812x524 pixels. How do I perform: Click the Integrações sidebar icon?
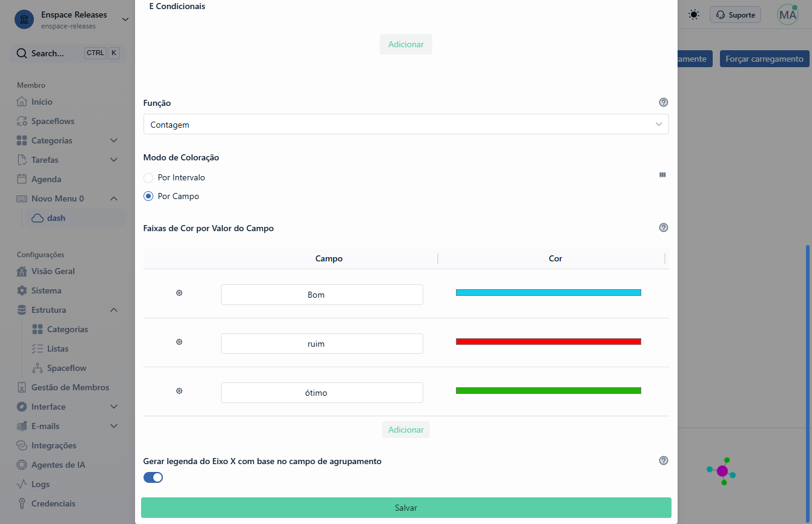click(22, 445)
